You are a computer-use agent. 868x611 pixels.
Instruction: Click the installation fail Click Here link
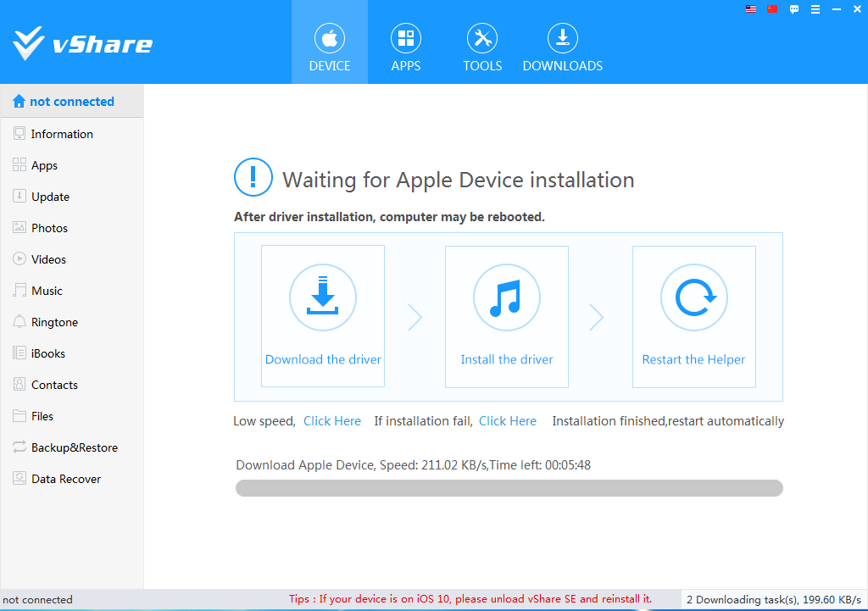(508, 421)
